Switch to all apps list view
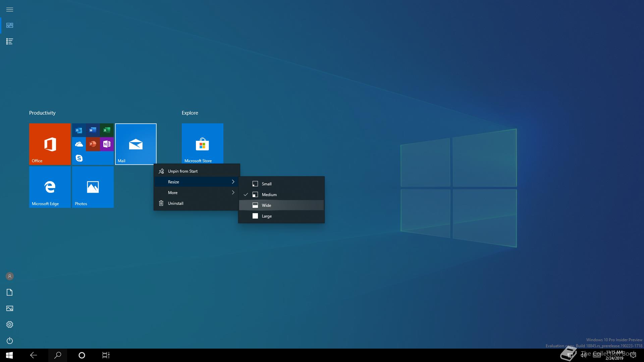 point(10,42)
